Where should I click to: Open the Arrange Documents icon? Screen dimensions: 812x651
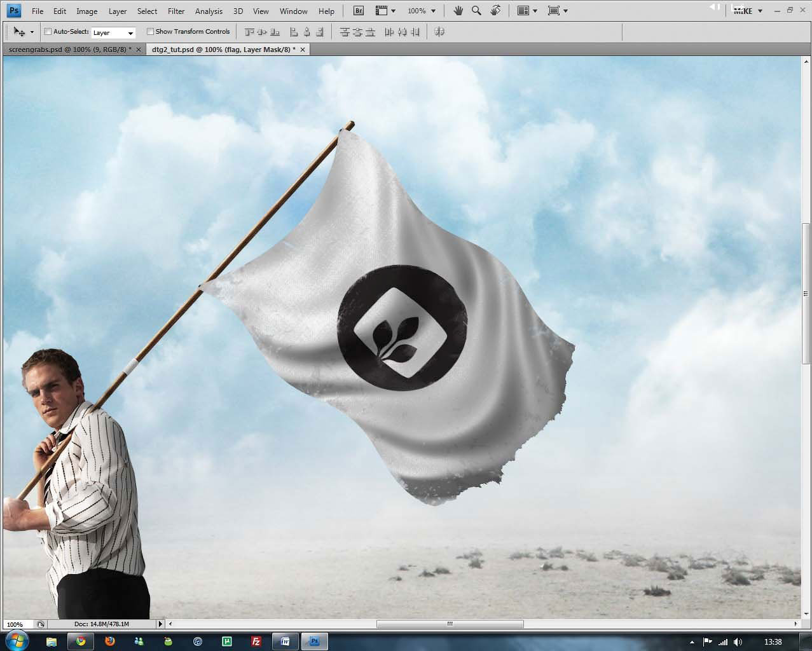523,11
